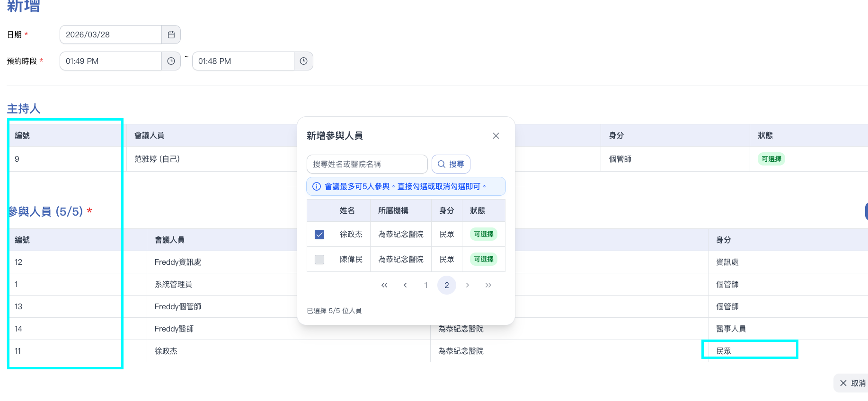Click the start time clock icon
Image resolution: width=868 pixels, height=401 pixels.
[x=171, y=61]
